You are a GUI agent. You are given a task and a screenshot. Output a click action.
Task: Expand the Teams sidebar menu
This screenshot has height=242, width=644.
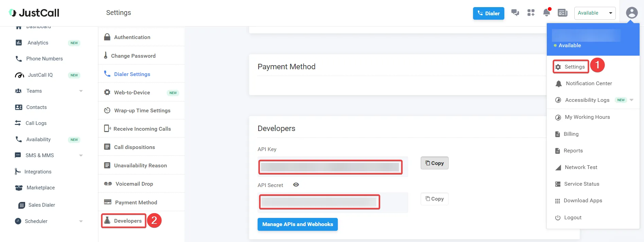point(81,91)
